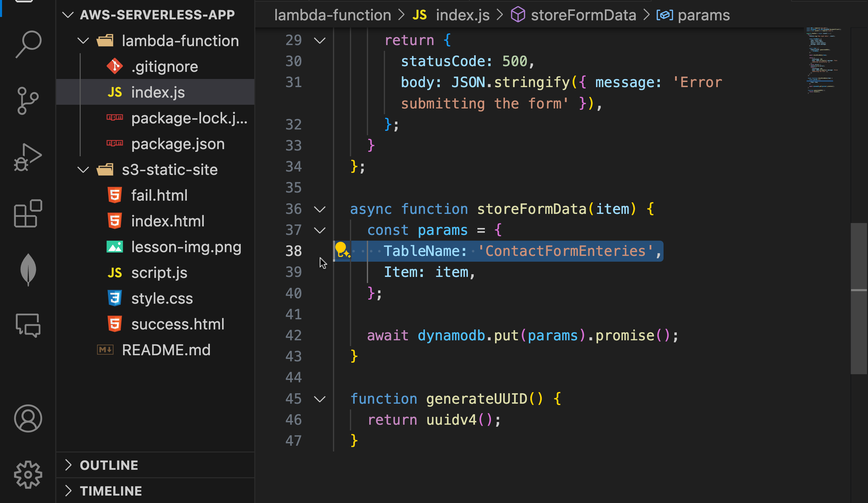
Task: Select lambda-function in the breadcrumb
Action: click(x=332, y=15)
